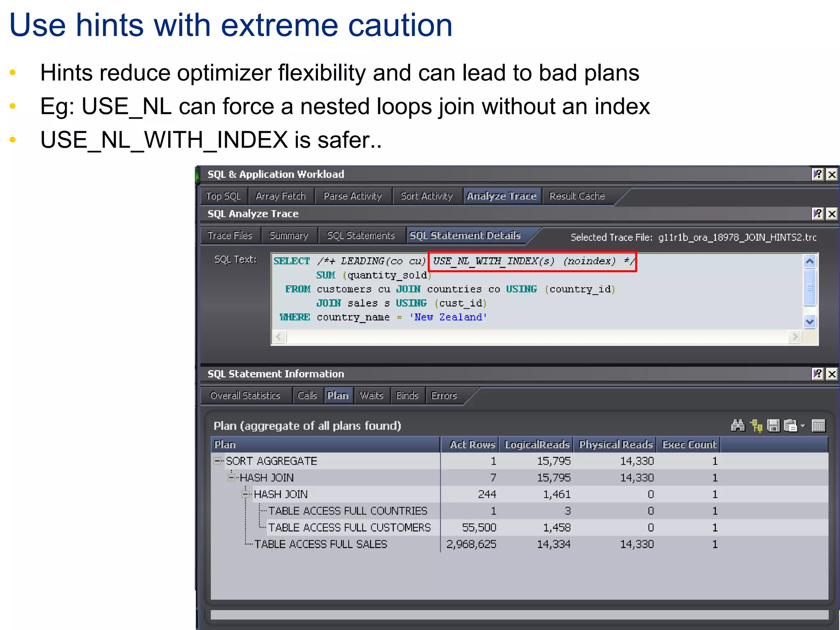Click the Act Rows value 55,500

479,527
